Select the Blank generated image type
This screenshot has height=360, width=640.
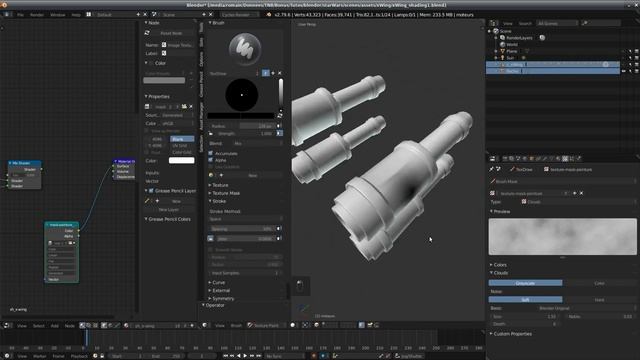182,139
